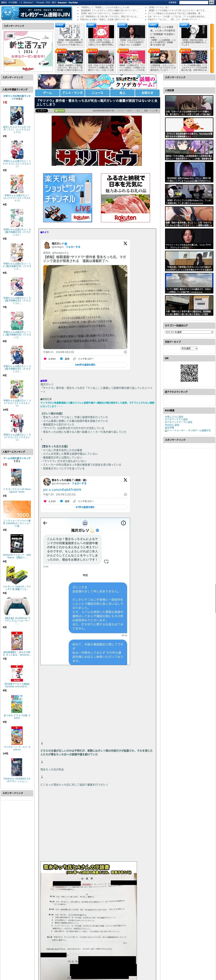Open related article ヤンマガの人気連載漫画 link

pyautogui.click(x=97, y=404)
